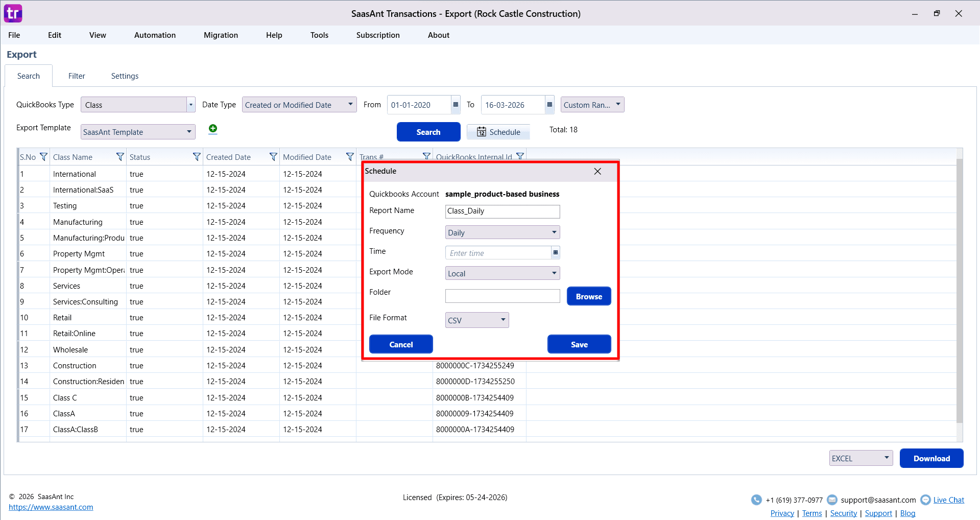Click the green add export template icon
The image size is (980, 520).
[213, 129]
